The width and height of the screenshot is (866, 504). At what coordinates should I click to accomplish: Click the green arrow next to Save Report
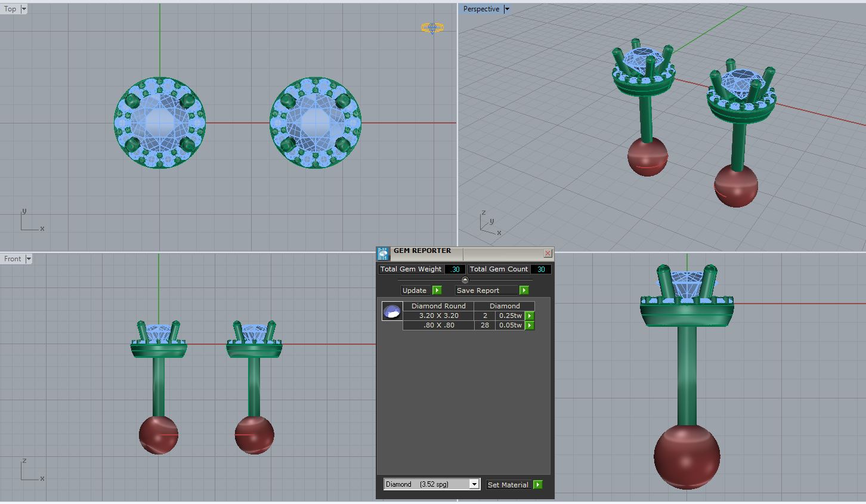click(524, 290)
